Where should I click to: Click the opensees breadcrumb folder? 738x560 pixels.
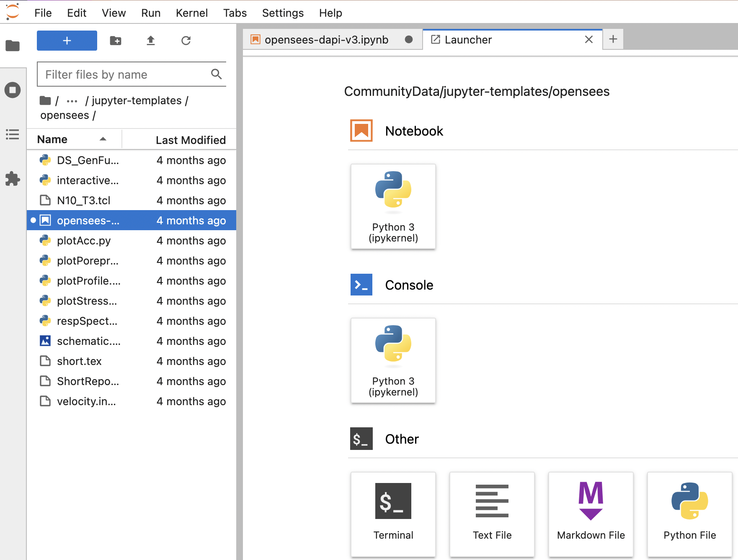pyautogui.click(x=65, y=115)
